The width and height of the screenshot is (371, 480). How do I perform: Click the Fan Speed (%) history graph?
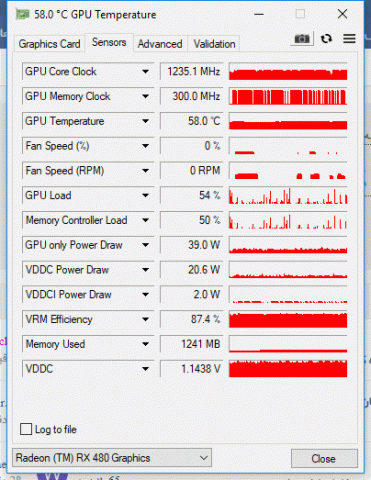tap(288, 146)
